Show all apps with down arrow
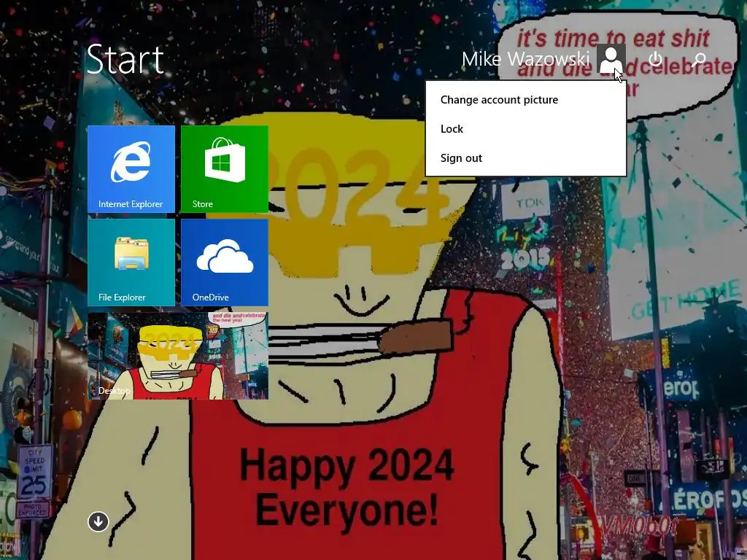The height and width of the screenshot is (560, 747). [x=98, y=521]
